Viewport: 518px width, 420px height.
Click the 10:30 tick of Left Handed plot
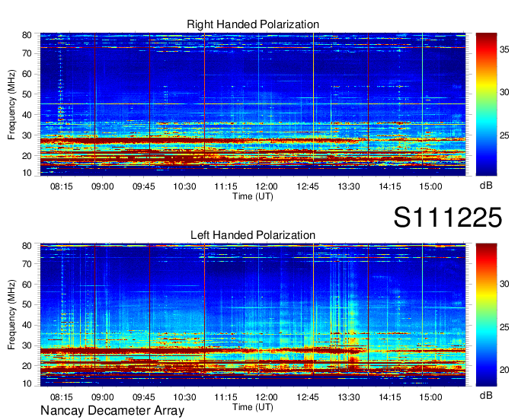(x=184, y=397)
